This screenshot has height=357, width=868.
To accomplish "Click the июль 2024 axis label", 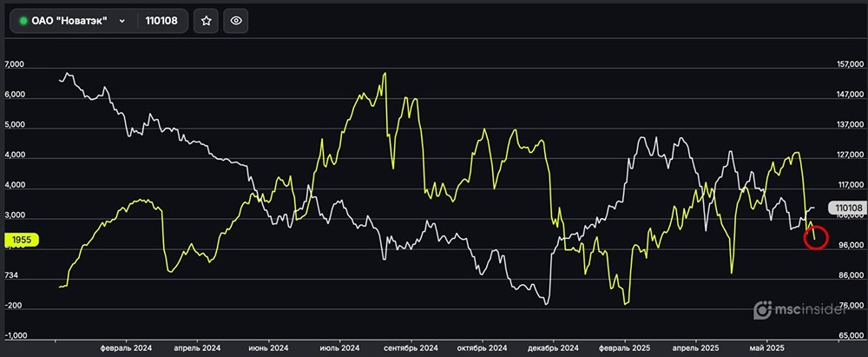I will tap(340, 348).
